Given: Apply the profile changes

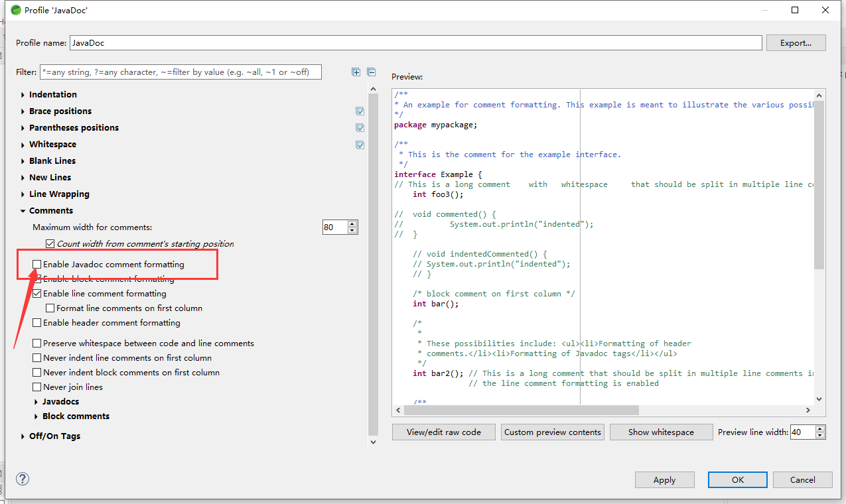Looking at the screenshot, I should pyautogui.click(x=664, y=479).
